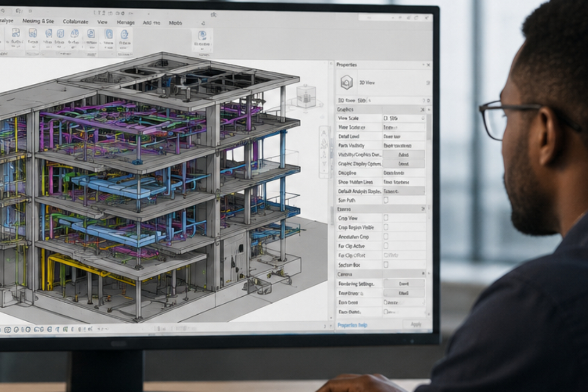The image size is (588, 392).
Task: Click the ribbon tool icon beneath the Manage tab
Action: click(x=124, y=35)
